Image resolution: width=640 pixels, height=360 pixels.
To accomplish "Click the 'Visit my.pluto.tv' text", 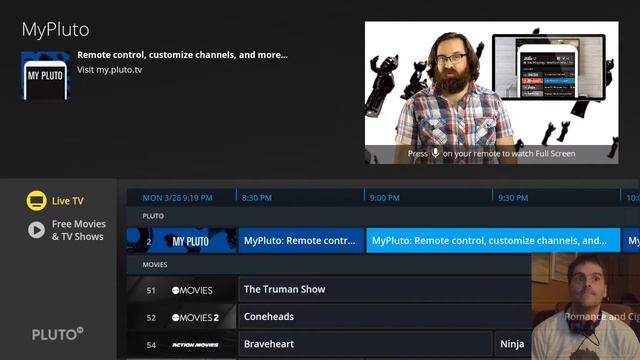I will coord(110,70).
